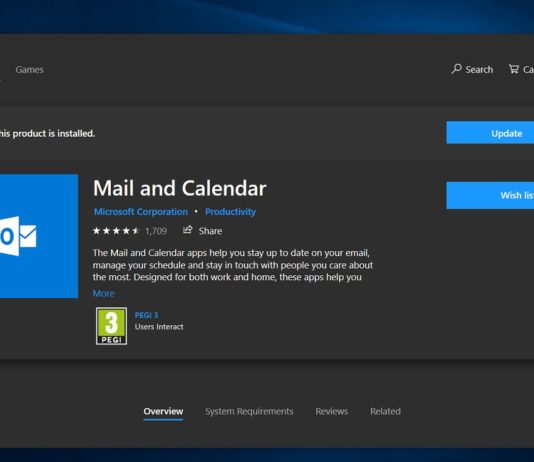This screenshot has width=534, height=462.
Task: Click the Search label text
Action: coord(479,70)
